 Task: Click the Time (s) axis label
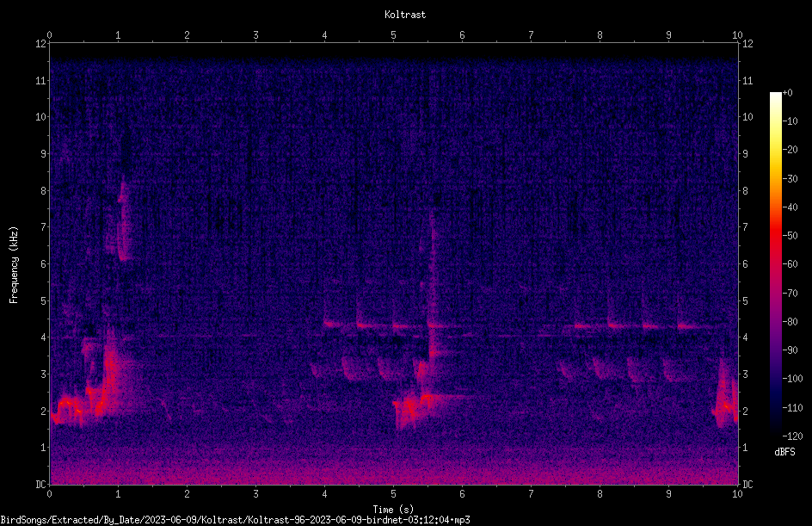tap(393, 510)
